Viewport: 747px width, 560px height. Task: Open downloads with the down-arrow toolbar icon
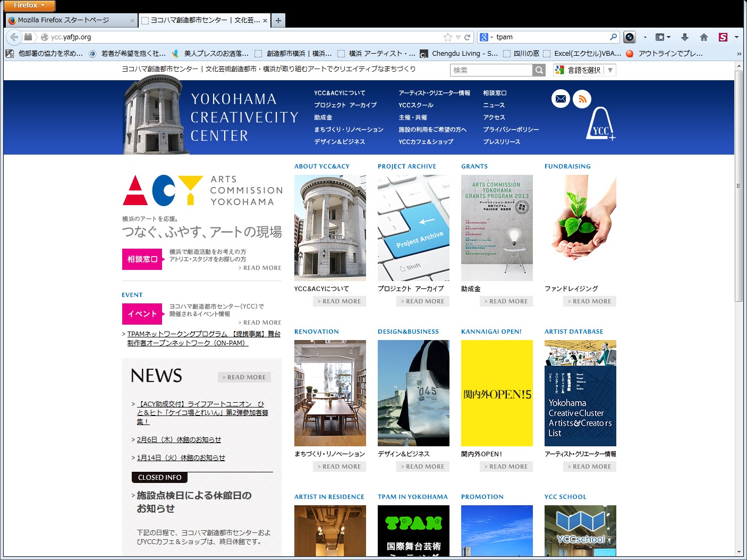pyautogui.click(x=685, y=37)
